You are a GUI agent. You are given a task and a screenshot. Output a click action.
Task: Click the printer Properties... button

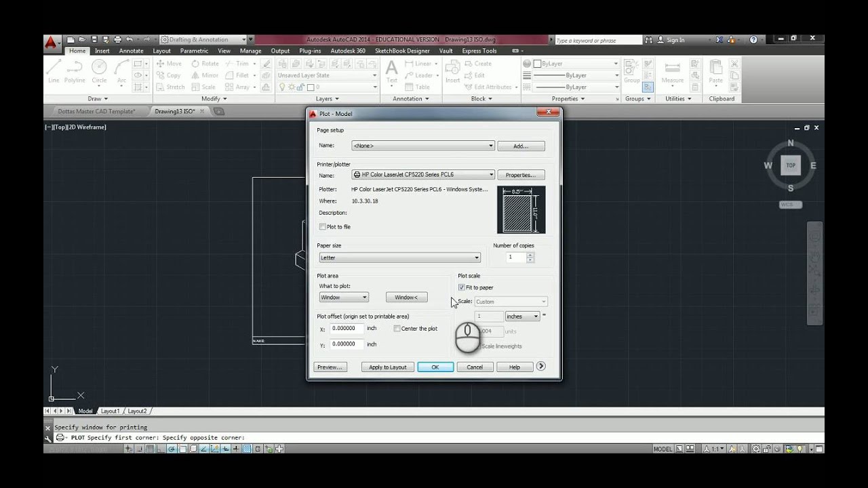pos(521,175)
